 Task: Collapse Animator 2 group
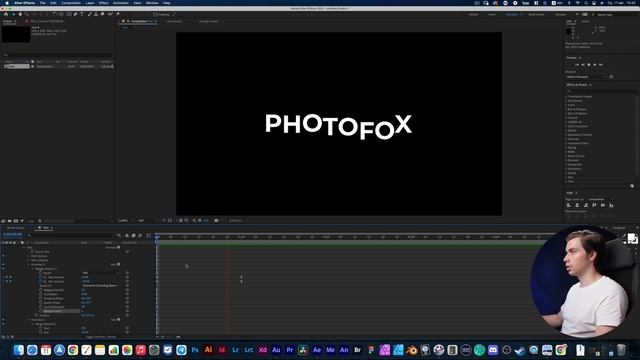(x=29, y=320)
